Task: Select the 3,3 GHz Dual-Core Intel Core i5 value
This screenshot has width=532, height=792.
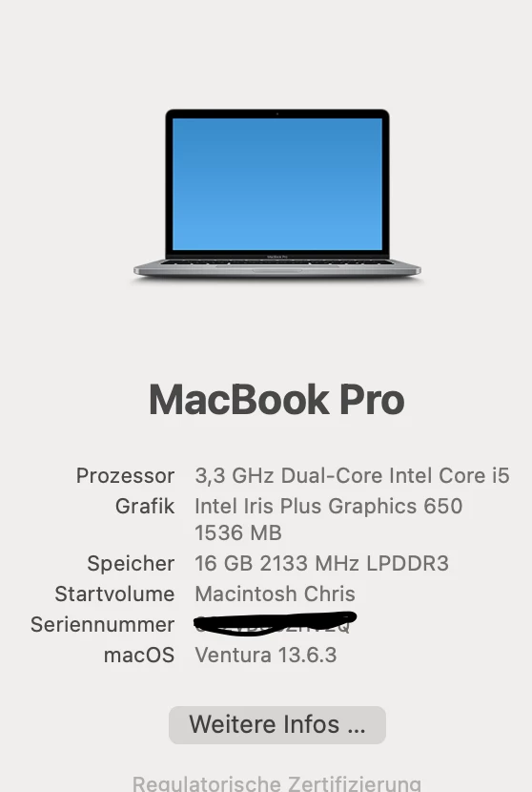Action: click(x=353, y=476)
